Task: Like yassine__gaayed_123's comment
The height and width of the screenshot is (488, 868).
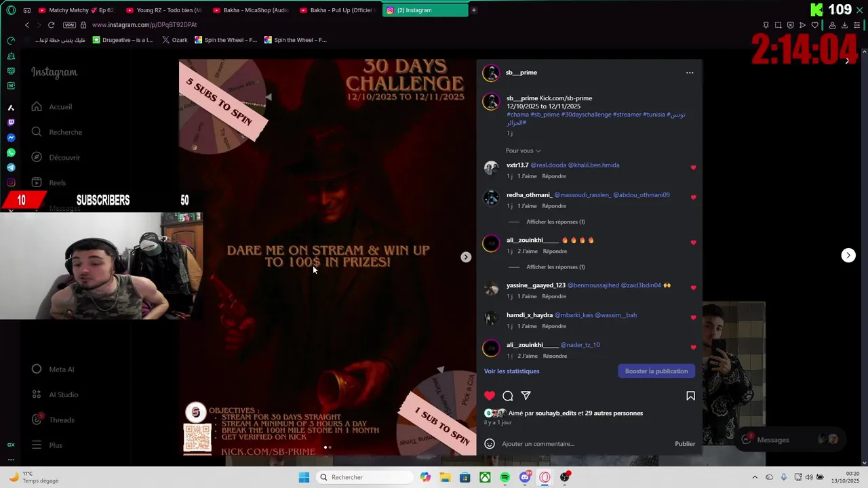Action: tap(693, 287)
